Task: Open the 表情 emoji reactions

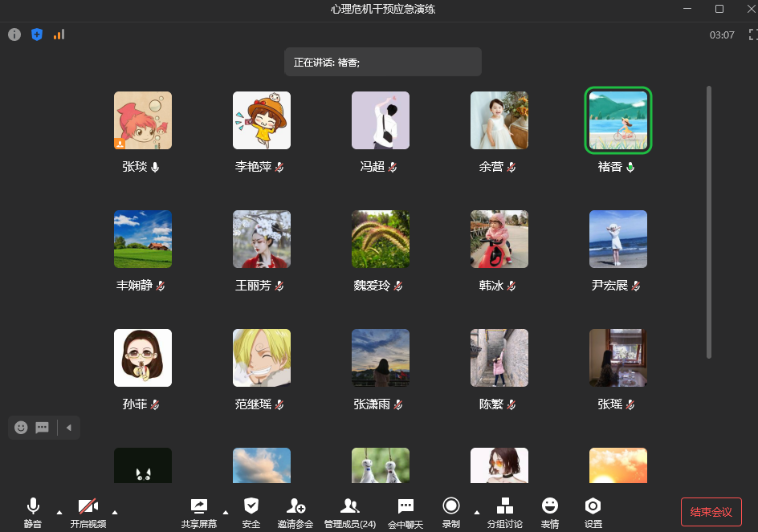Action: tap(550, 511)
